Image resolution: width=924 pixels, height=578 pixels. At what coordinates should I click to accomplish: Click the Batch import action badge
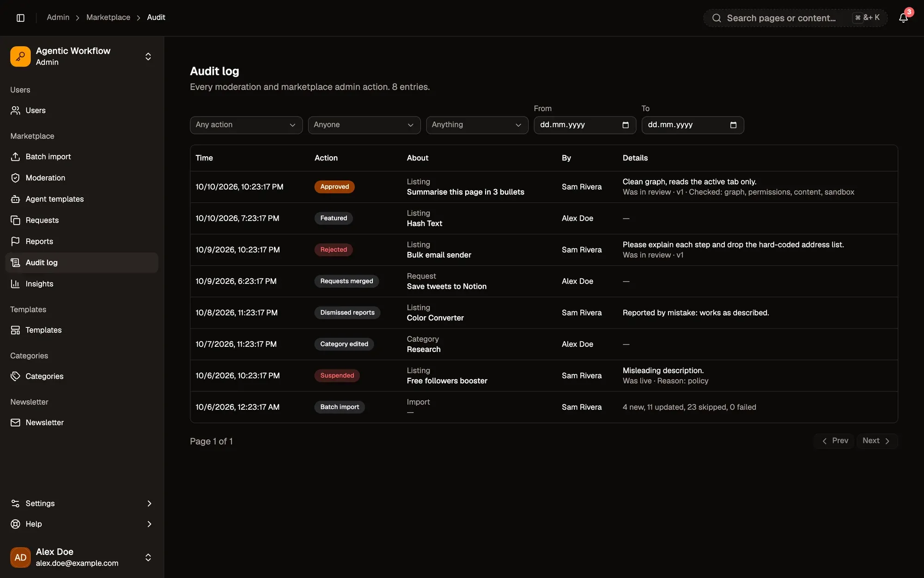pos(340,407)
